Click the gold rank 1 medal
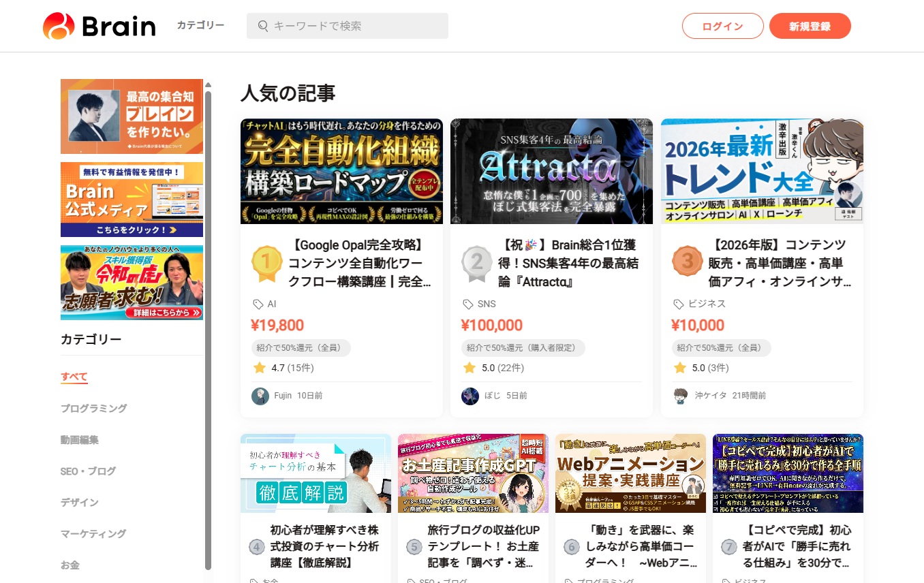Viewport: 924px width, 583px height. pos(266,263)
